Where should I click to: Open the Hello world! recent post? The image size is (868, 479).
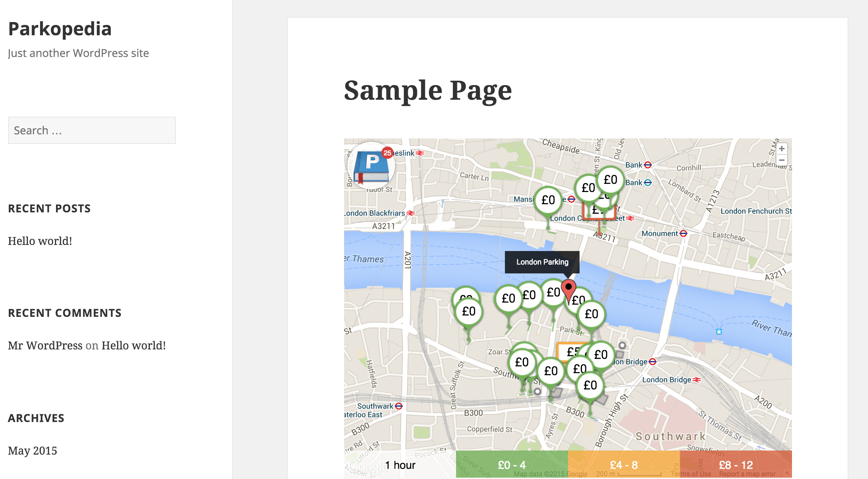click(x=40, y=241)
